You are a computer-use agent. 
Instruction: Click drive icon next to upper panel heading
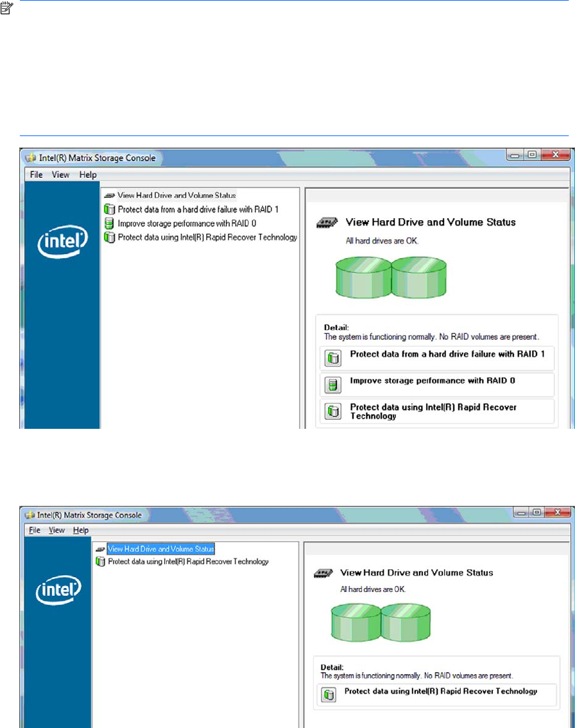pos(327,223)
